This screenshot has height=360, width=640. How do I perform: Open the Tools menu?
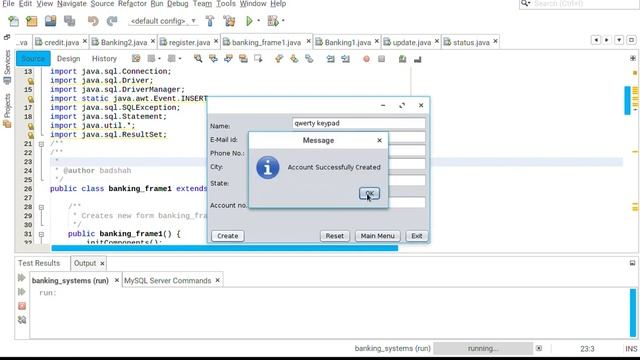click(x=226, y=4)
